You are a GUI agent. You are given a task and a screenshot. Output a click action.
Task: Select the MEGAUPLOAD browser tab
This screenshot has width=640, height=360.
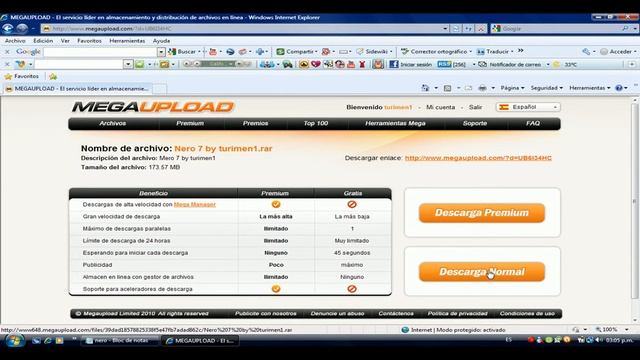77,88
